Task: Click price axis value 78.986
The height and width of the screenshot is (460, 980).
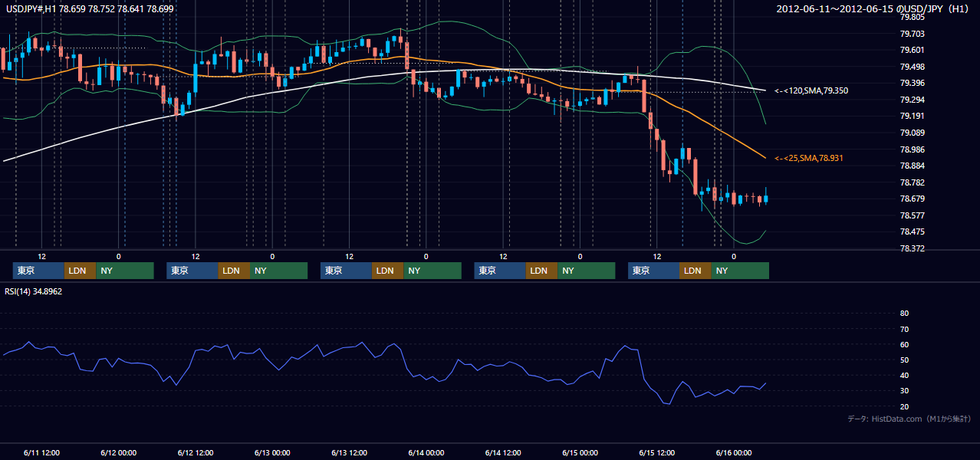Action: point(913,149)
